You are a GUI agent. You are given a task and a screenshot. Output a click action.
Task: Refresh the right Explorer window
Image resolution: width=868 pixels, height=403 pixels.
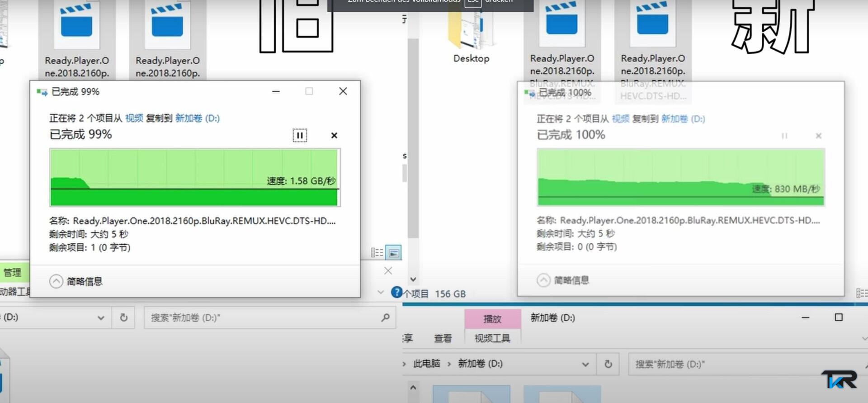609,364
